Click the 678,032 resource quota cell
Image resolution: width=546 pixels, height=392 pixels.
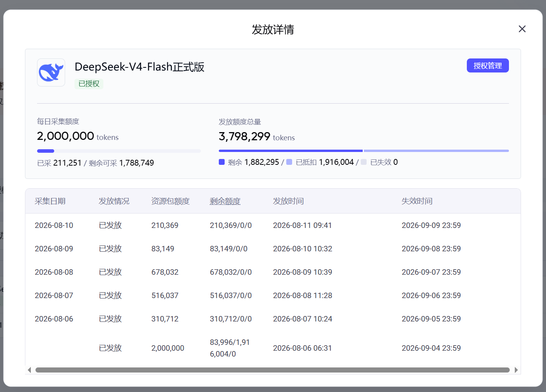click(165, 272)
